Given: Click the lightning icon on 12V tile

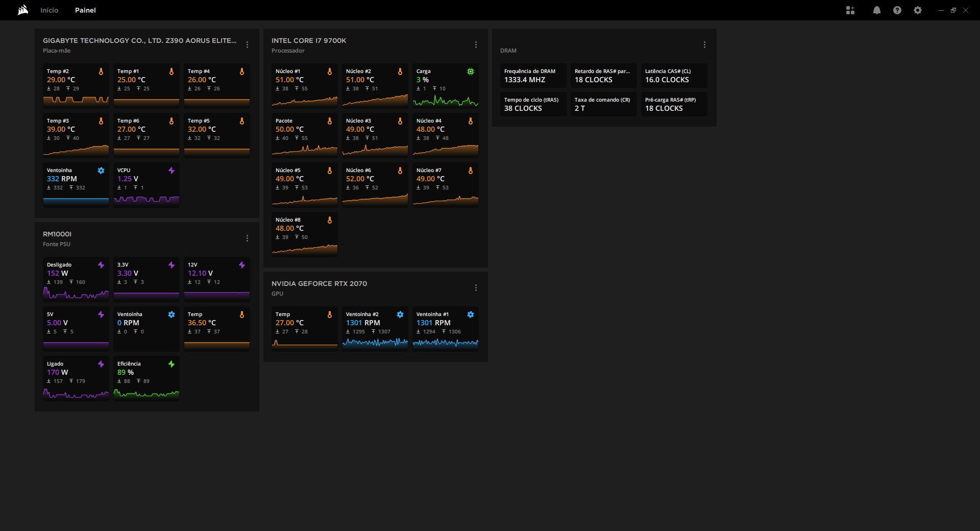Looking at the screenshot, I should [x=242, y=265].
